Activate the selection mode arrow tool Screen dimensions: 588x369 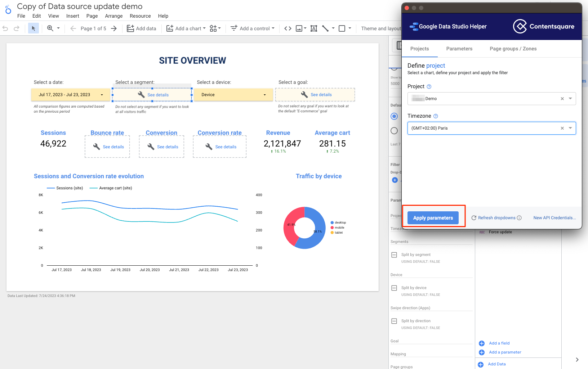pyautogui.click(x=34, y=28)
